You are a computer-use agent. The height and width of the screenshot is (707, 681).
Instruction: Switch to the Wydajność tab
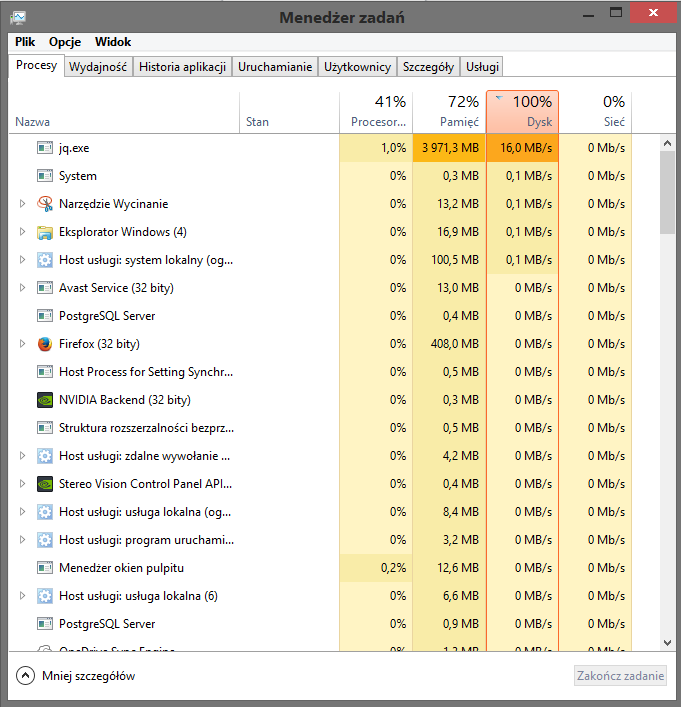tap(98, 67)
